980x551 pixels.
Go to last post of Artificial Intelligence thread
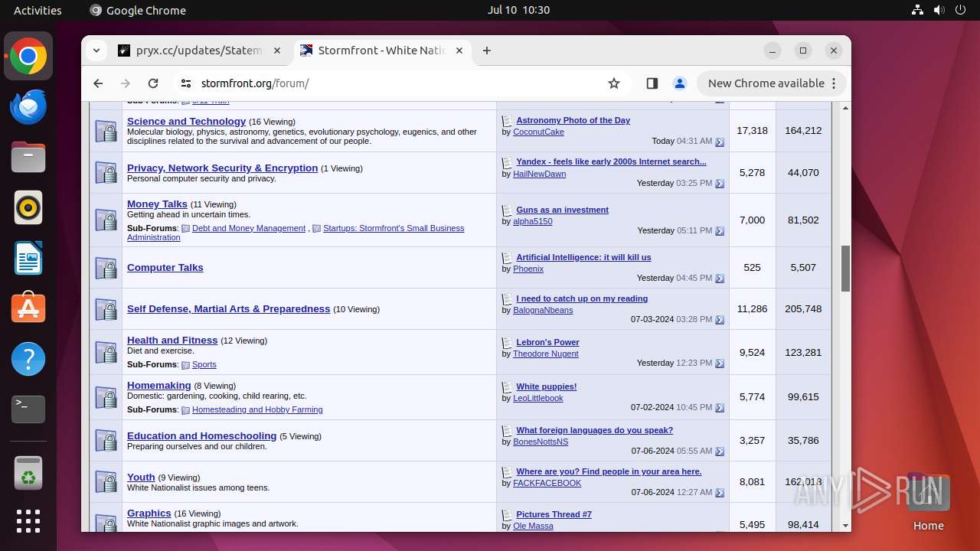pyautogui.click(x=720, y=279)
